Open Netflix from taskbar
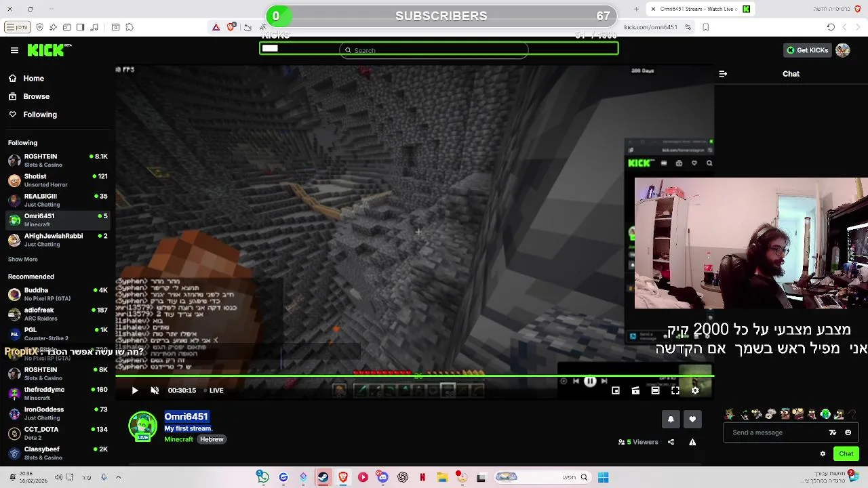 (x=422, y=477)
